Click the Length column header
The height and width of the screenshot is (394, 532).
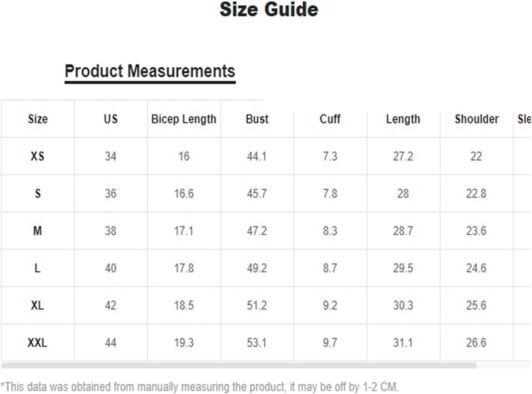[x=403, y=119]
